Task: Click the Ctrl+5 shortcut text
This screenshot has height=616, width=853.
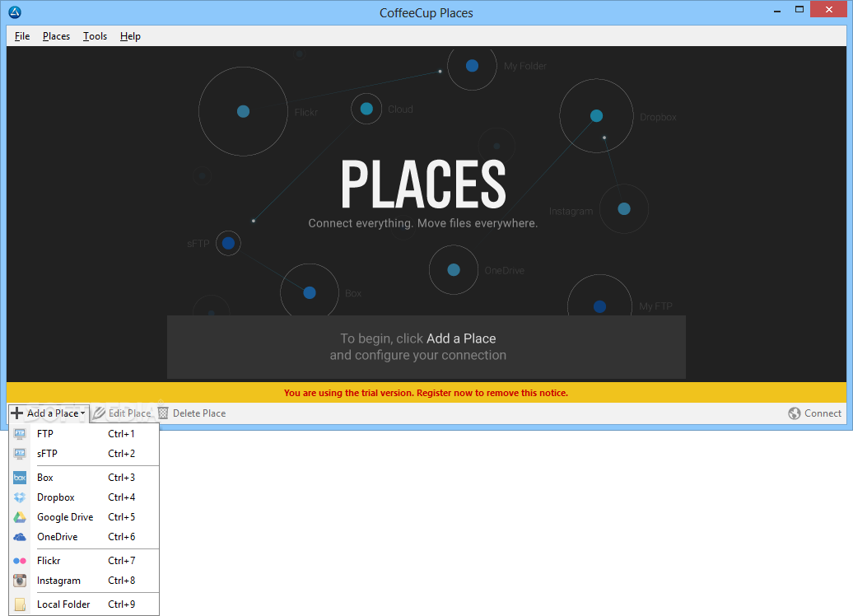Action: (x=121, y=517)
